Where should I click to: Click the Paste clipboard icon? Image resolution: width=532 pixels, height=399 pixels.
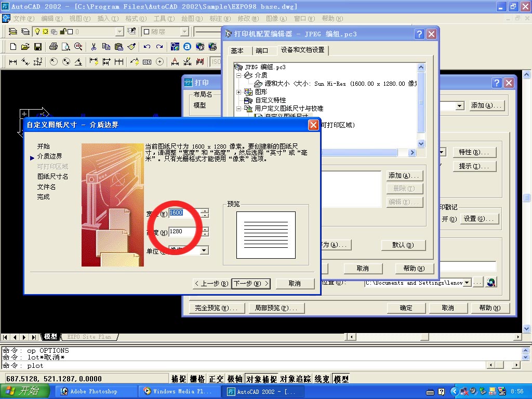point(119,46)
